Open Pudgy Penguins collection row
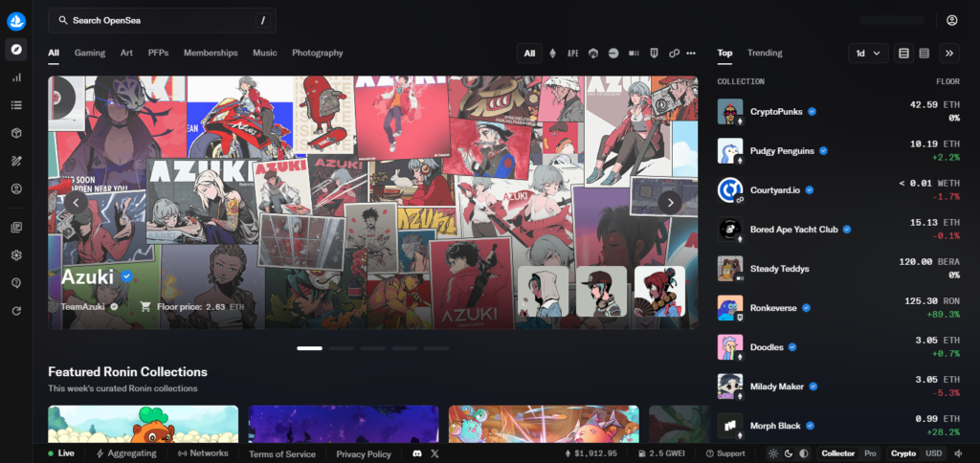The image size is (980, 463). click(x=839, y=150)
